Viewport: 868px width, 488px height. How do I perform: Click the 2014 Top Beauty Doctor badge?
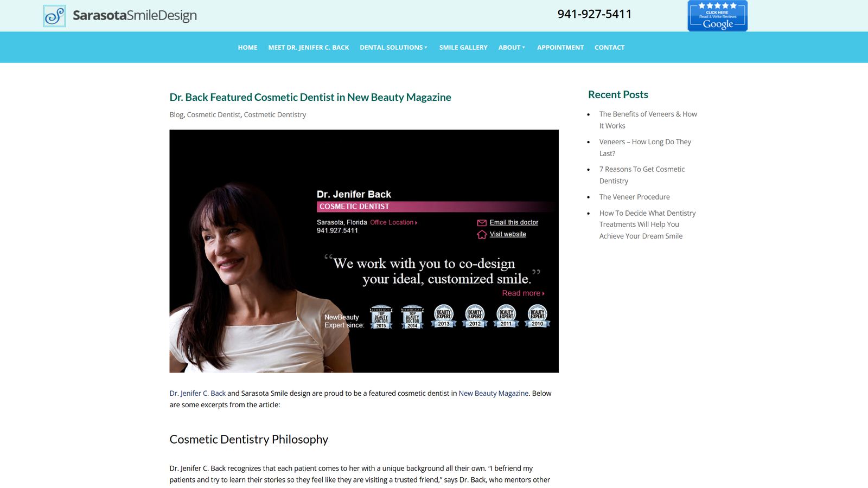412,317
